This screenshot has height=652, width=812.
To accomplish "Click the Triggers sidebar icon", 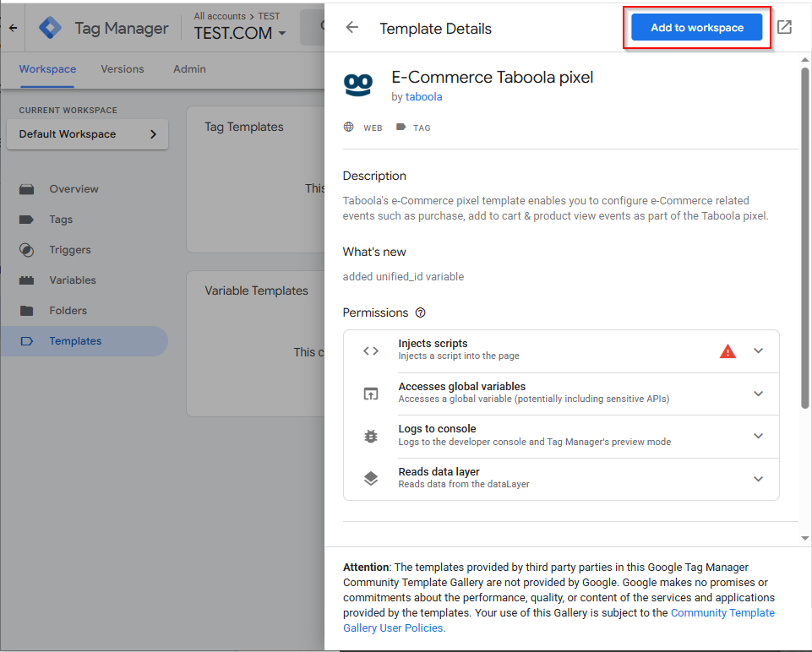I will point(26,250).
